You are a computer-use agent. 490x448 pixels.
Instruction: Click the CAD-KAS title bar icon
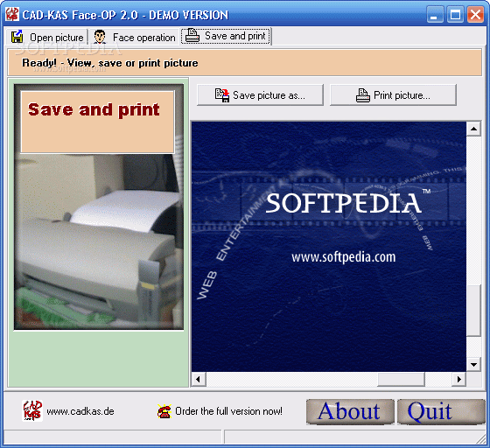point(12,14)
